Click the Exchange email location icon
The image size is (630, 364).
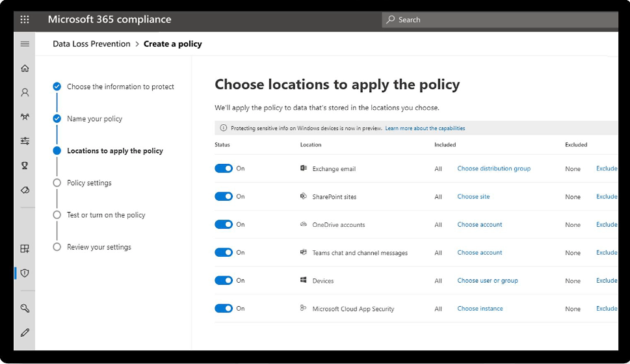click(304, 168)
